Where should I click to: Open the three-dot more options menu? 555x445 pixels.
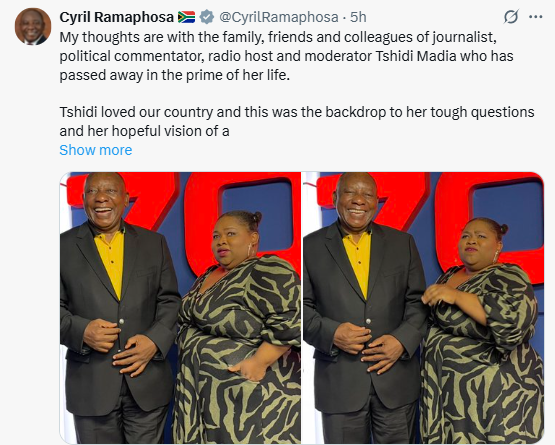(536, 17)
